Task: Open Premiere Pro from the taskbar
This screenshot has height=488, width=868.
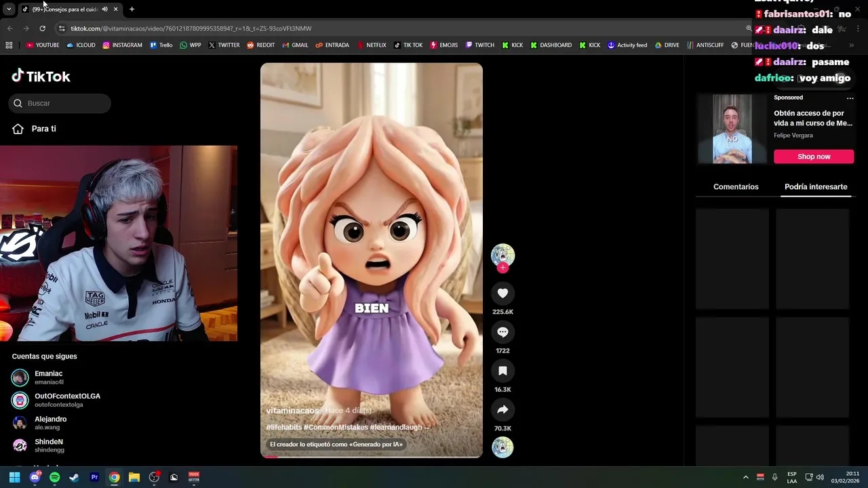Action: 94,477
